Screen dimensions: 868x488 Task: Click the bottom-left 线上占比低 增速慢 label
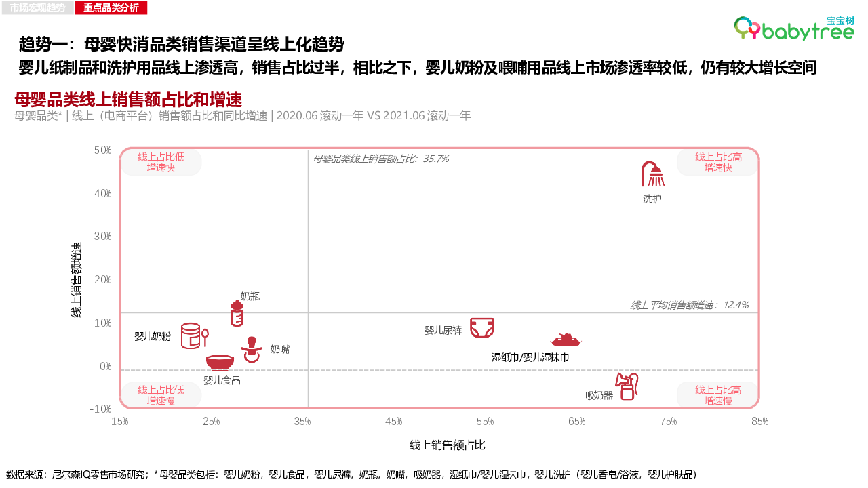pyautogui.click(x=161, y=395)
